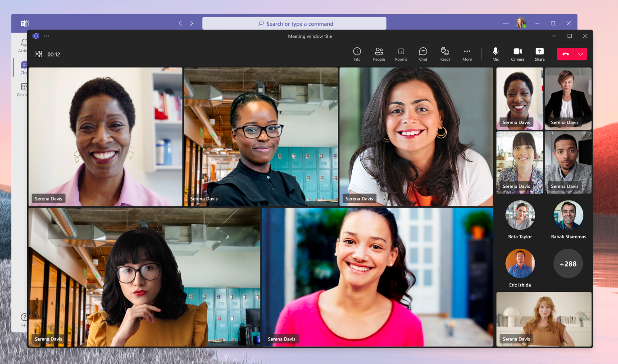Screen dimensions: 618x364
Task: Turn off your camera
Action: [x=518, y=54]
